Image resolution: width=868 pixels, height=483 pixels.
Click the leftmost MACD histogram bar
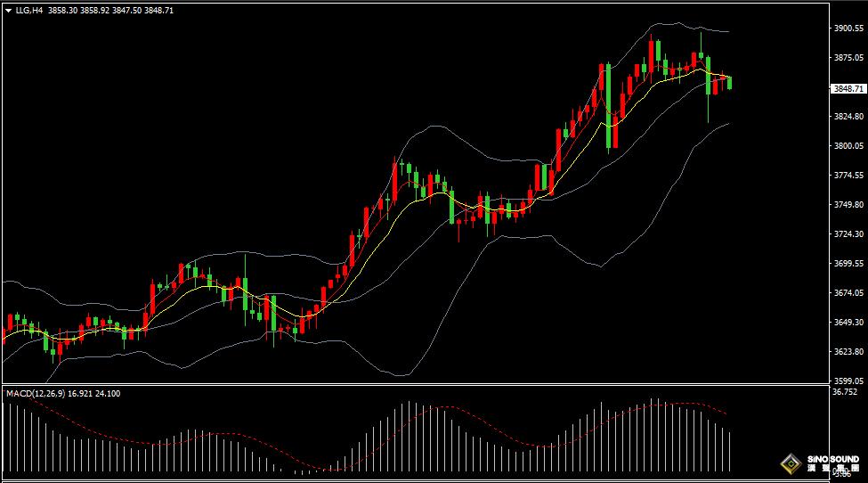coord(4,437)
